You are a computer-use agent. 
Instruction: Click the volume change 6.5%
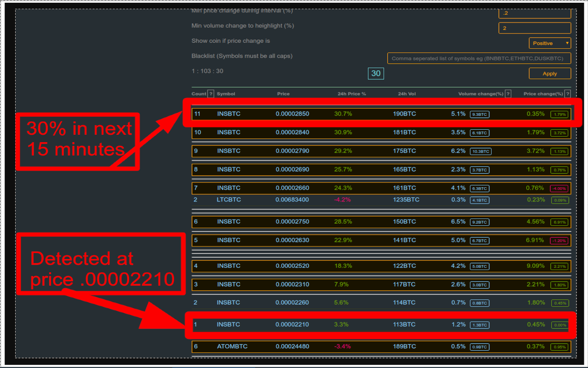point(458,222)
